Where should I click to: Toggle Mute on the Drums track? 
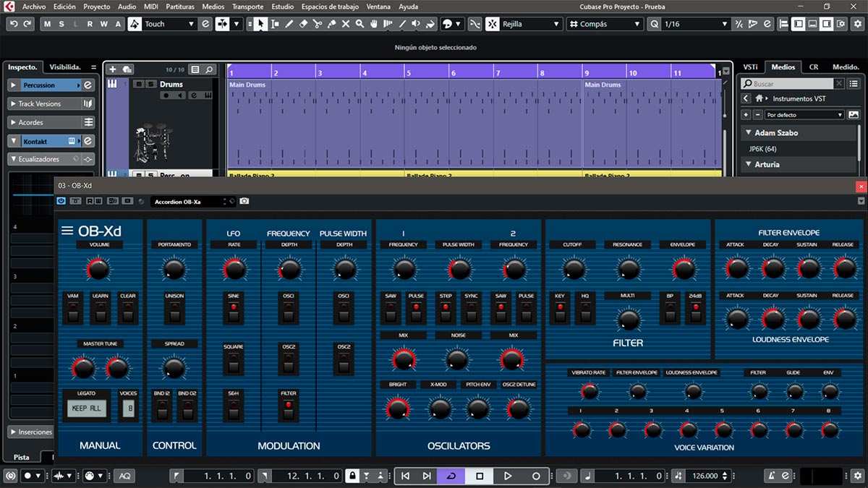(139, 84)
